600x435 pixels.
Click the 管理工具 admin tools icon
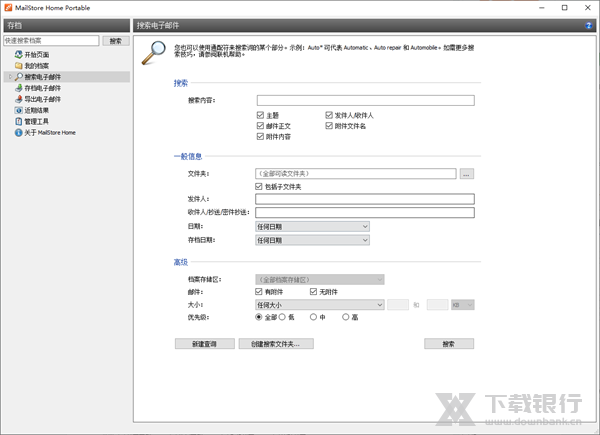coord(18,121)
